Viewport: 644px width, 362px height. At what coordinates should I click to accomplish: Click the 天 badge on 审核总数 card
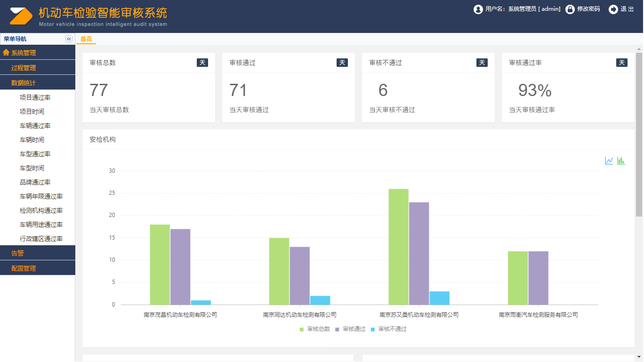202,63
